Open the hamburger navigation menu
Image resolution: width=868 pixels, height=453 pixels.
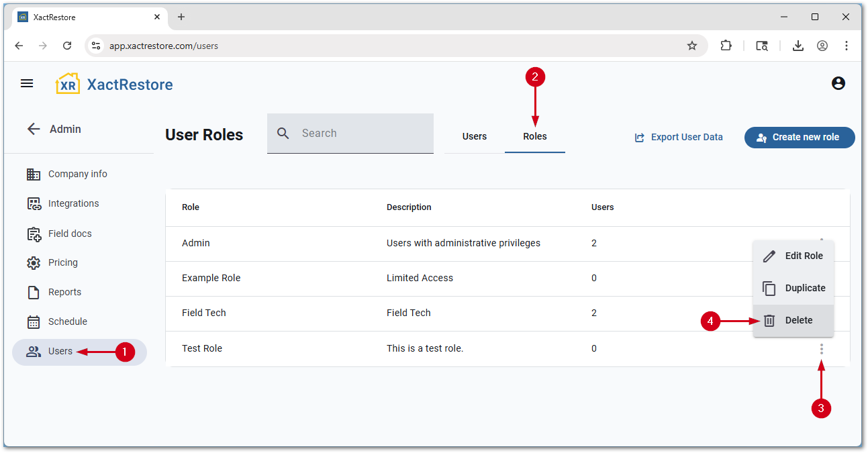tap(27, 83)
